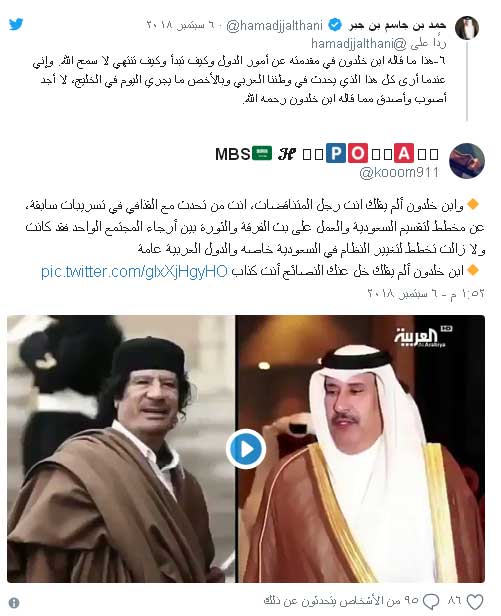Click the 6 September 2018 date link
This screenshot has width=501, height=616.
pyautogui.click(x=181, y=26)
